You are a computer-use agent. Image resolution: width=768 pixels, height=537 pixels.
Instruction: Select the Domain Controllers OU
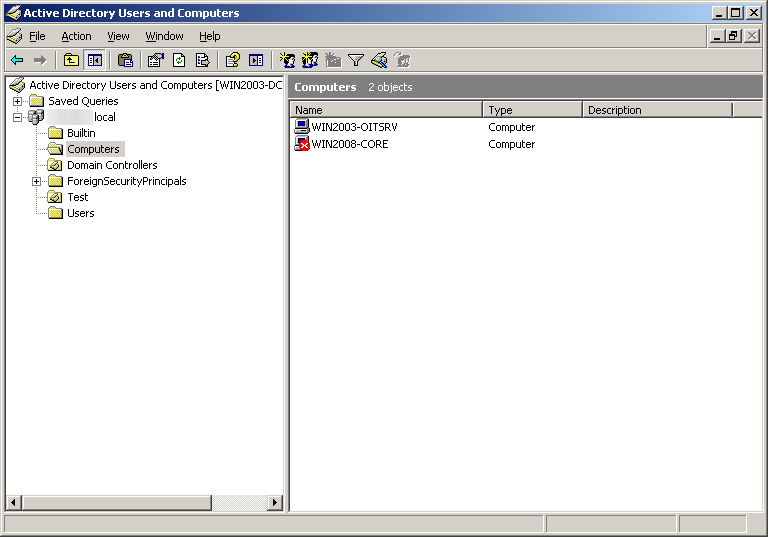[x=112, y=165]
